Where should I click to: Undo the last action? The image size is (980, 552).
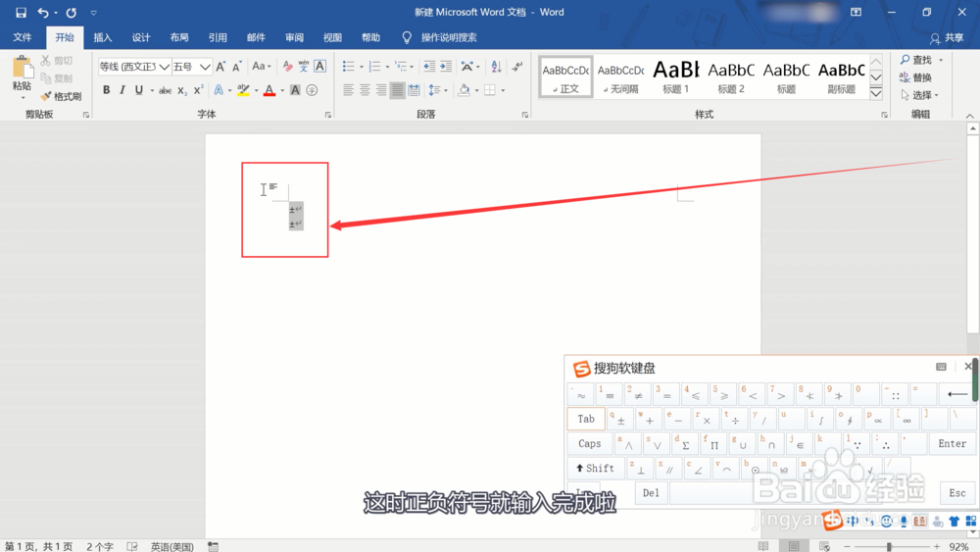(x=42, y=13)
